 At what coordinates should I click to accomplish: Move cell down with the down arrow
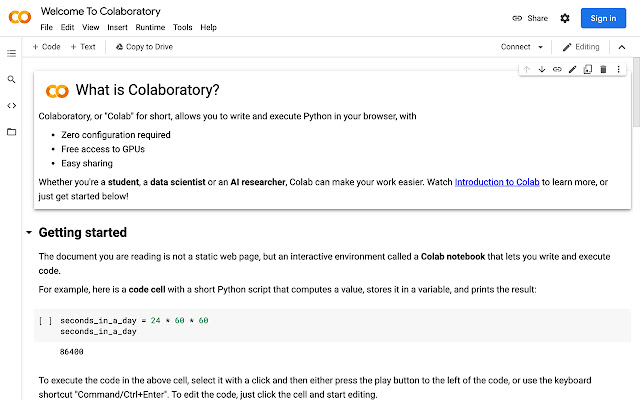point(542,69)
